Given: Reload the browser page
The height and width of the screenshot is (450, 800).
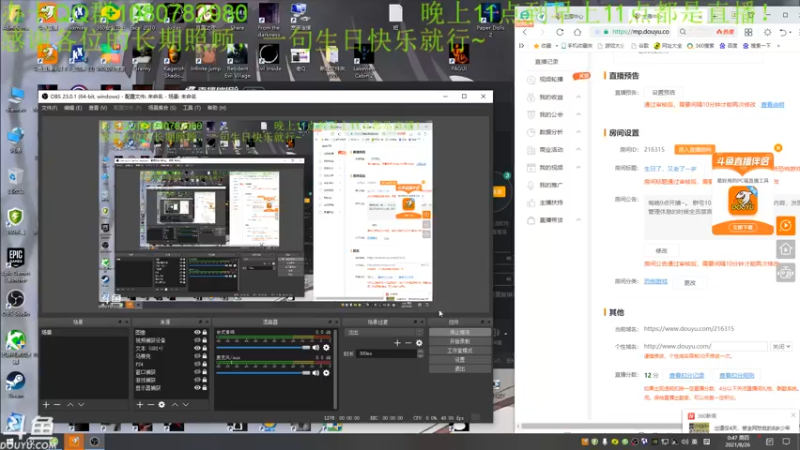Looking at the screenshot, I should [x=560, y=32].
